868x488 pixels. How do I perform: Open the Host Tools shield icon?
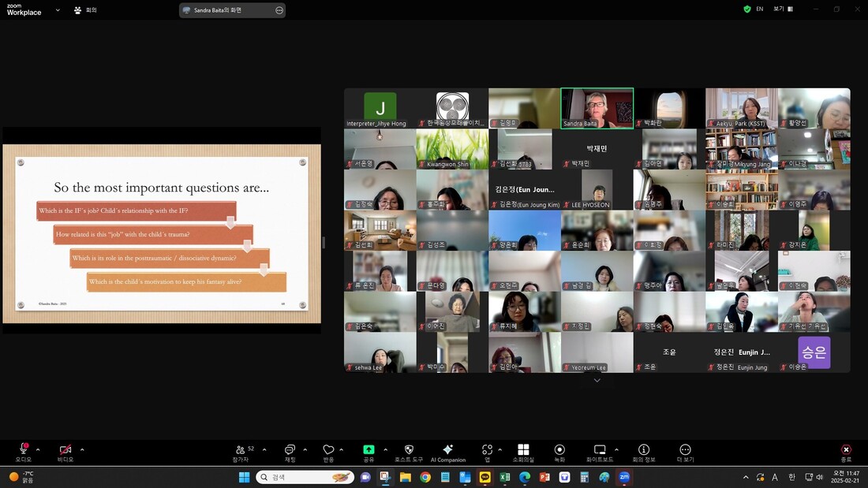click(409, 450)
